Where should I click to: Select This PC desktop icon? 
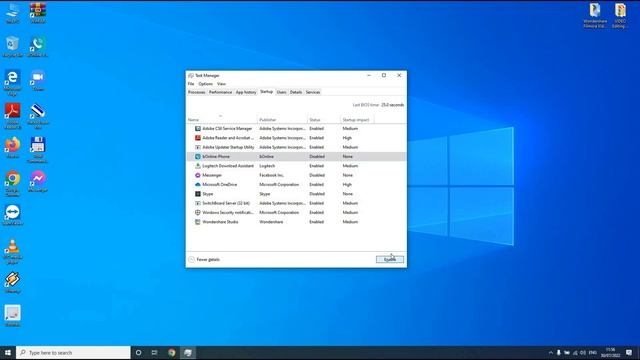pyautogui.click(x=13, y=13)
